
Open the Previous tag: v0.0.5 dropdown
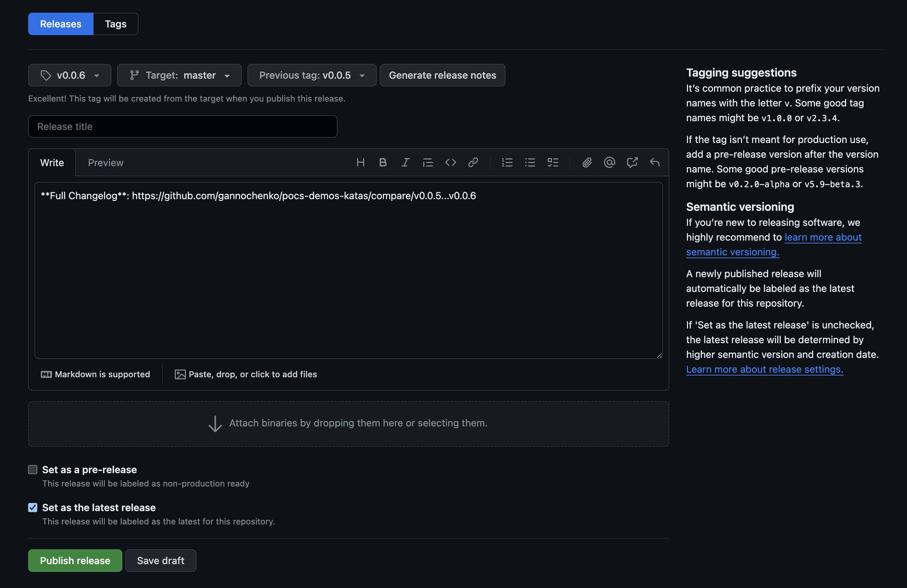(x=312, y=75)
